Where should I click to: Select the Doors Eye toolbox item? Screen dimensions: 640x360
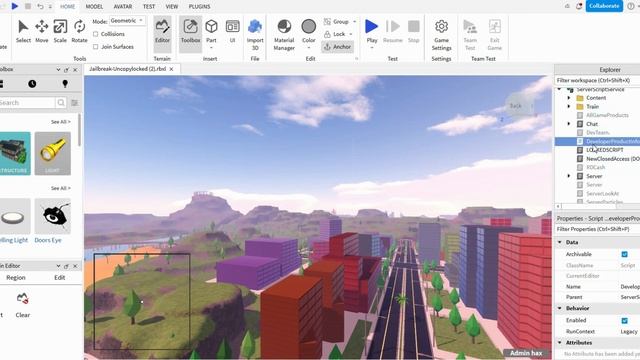click(x=53, y=222)
